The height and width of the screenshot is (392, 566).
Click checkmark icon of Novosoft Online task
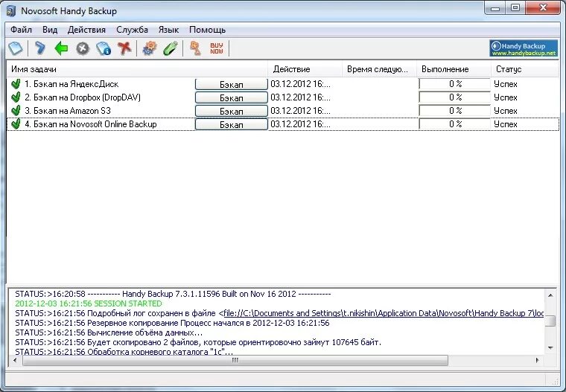[16, 124]
